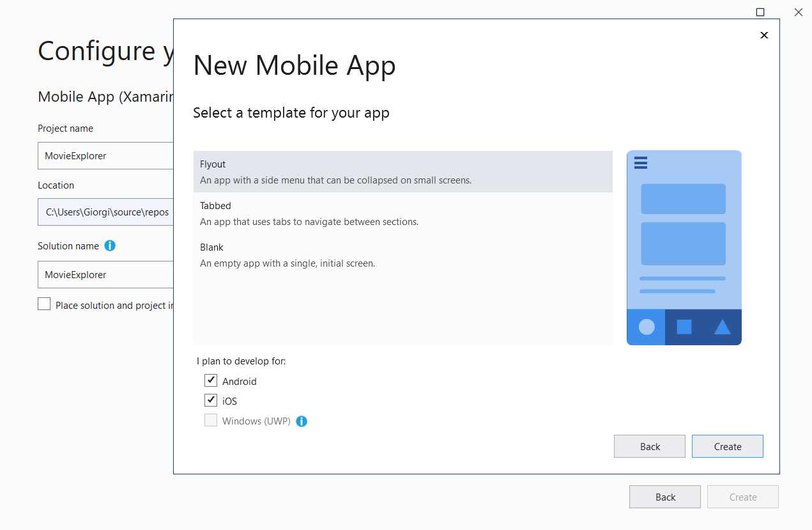Click the Solution name input field
This screenshot has height=530, width=812.
tap(105, 275)
